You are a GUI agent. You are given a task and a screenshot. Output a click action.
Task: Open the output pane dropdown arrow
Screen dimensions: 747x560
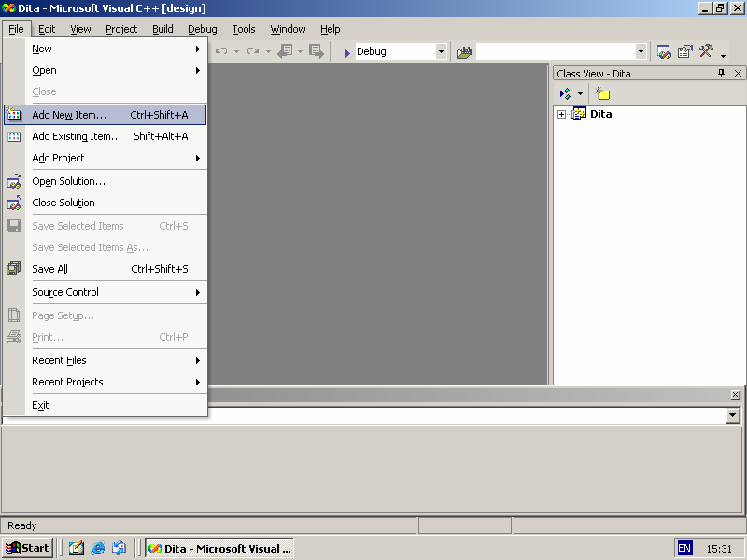point(733,415)
